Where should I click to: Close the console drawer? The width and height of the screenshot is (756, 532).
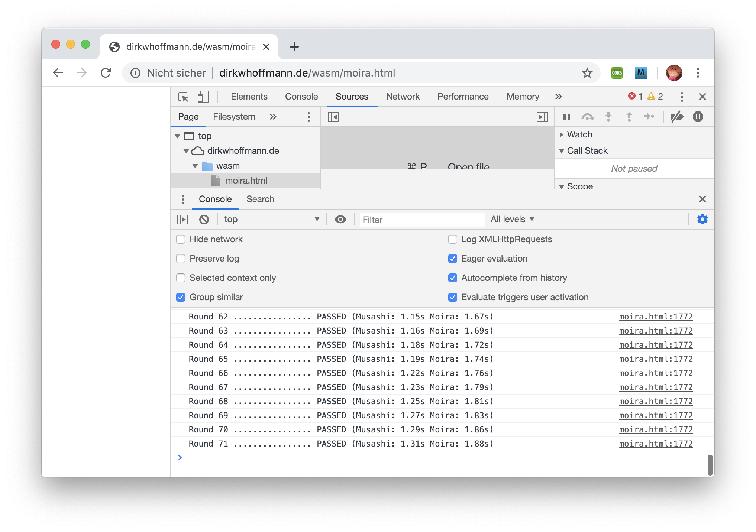[x=702, y=199]
